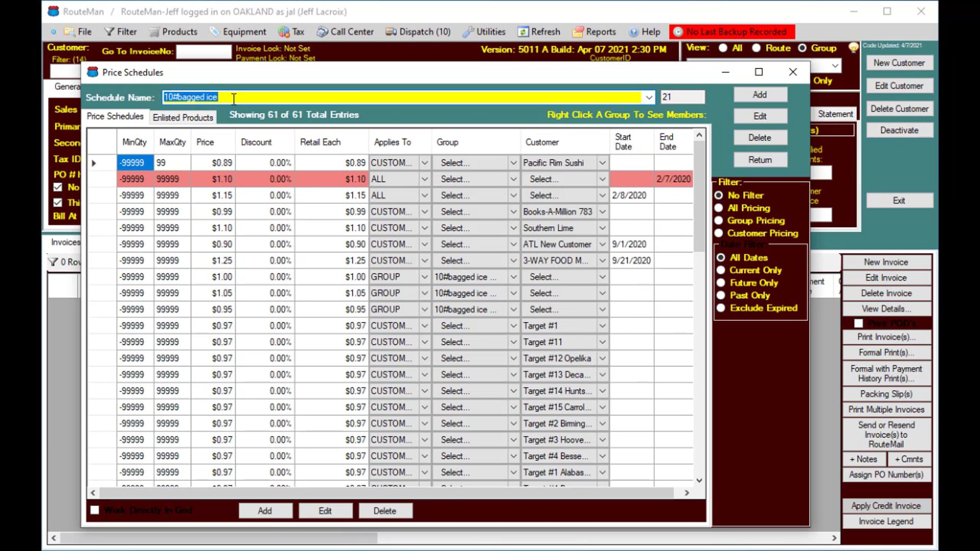
Task: Click the No Last Backup Recorded warning icon
Action: coord(678,32)
